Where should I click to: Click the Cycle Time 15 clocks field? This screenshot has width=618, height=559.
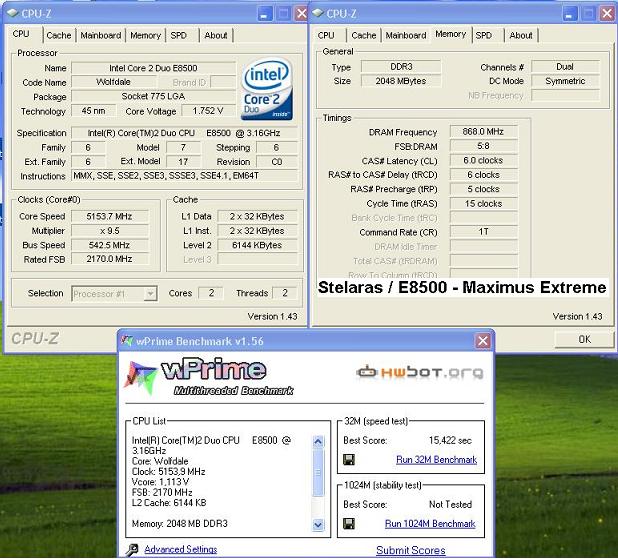[x=483, y=203]
